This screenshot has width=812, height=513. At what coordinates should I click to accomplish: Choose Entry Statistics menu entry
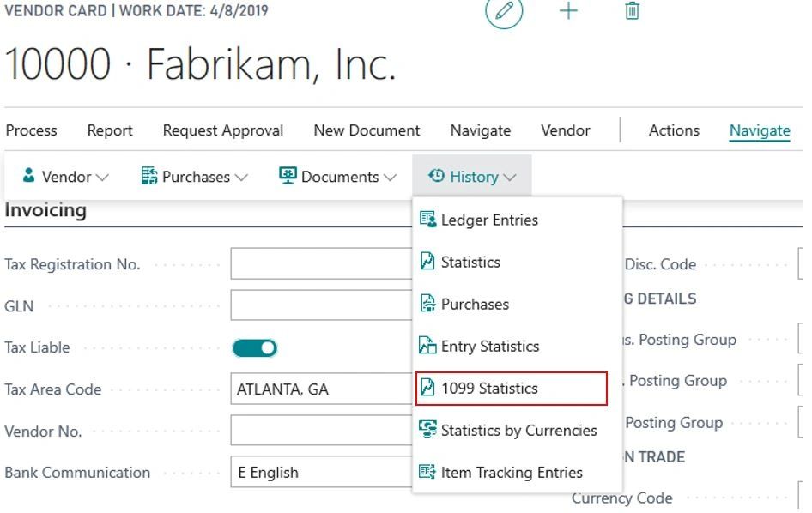pos(517,347)
